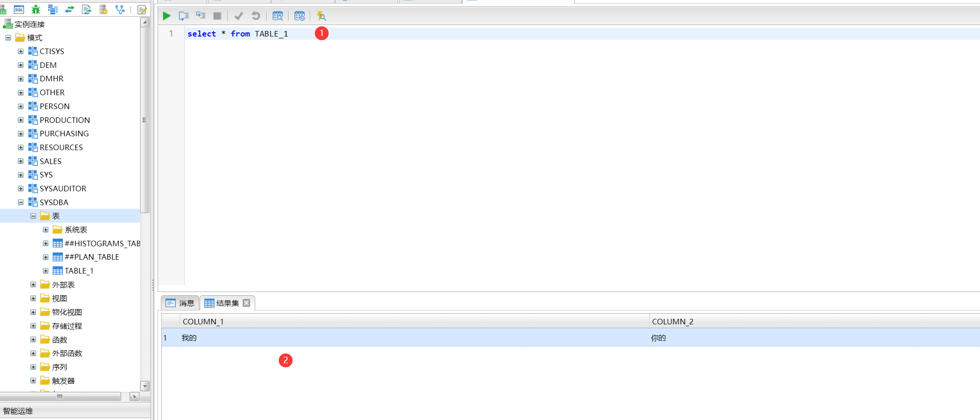The width and height of the screenshot is (980, 420).
Task: Click the COLUMN_1 column header
Action: click(203, 322)
